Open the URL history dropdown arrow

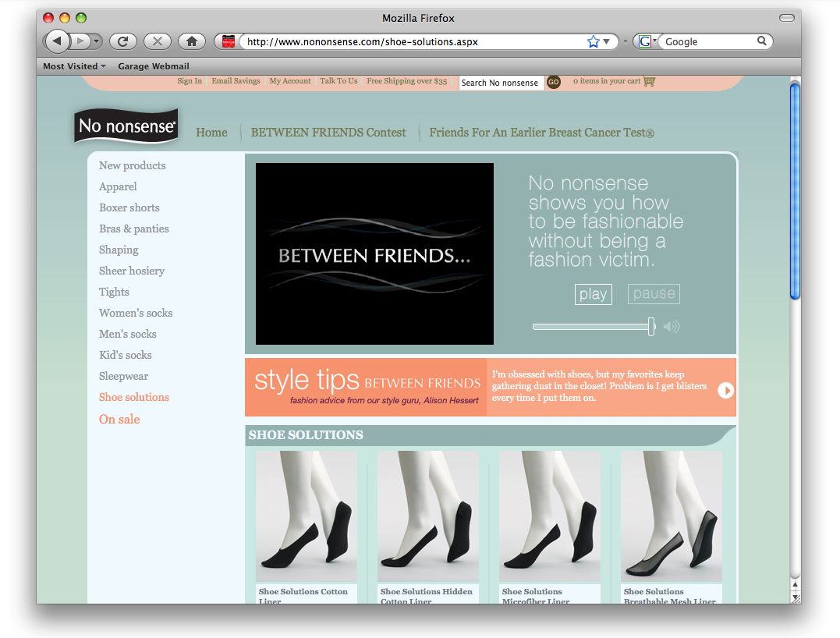607,41
